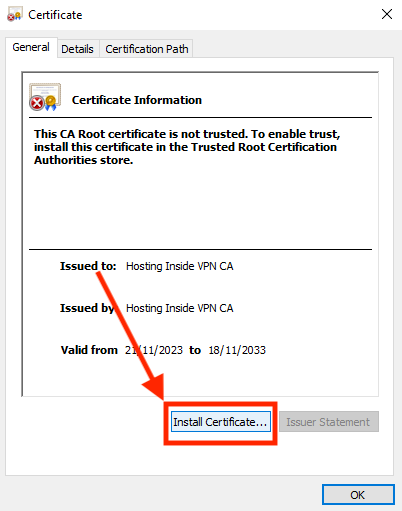
Task: Click the Certificate title text in the title bar
Action: pyautogui.click(x=55, y=15)
